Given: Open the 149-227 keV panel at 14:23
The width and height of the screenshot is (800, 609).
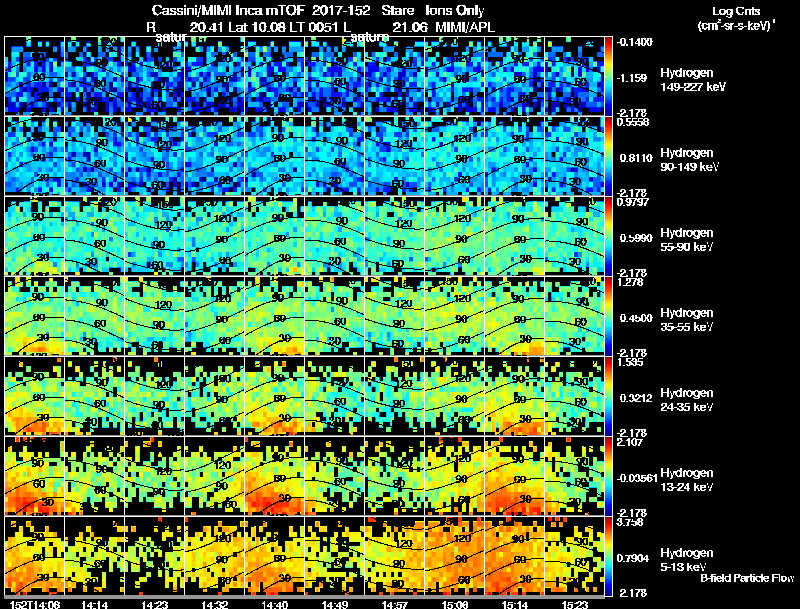Looking at the screenshot, I should [155, 76].
